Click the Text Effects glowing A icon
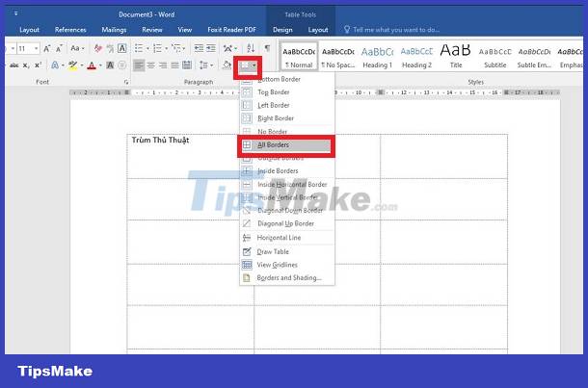The image size is (588, 388). pyautogui.click(x=55, y=65)
